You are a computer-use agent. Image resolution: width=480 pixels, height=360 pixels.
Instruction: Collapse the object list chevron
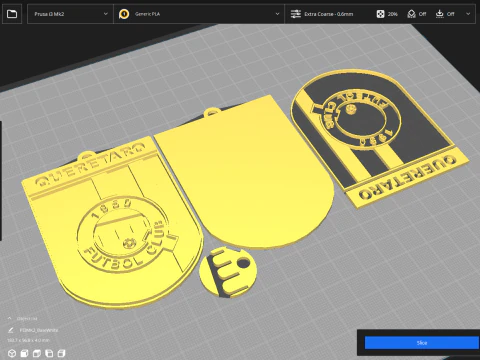coord(9,318)
